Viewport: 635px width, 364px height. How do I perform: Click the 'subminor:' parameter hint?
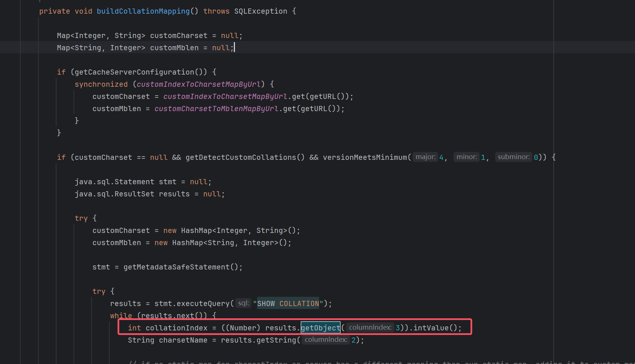513,157
